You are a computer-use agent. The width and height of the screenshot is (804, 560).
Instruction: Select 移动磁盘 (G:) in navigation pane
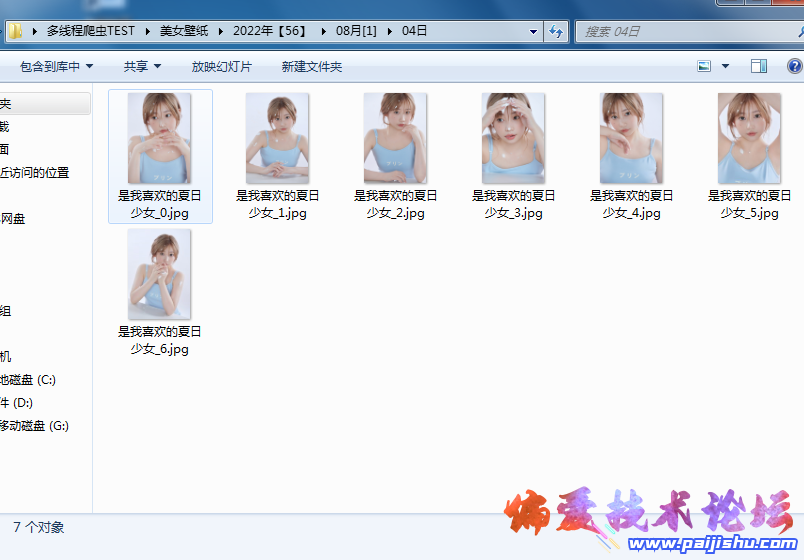34,426
